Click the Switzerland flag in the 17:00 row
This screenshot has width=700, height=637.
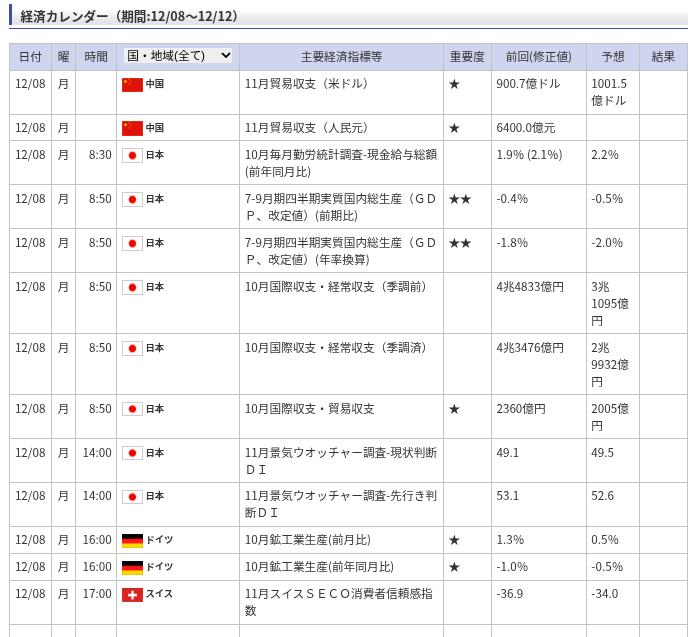132,594
